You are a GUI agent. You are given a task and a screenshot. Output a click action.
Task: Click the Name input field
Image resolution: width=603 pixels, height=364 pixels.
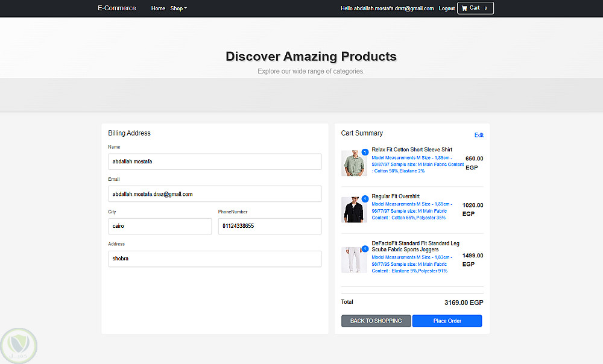coord(215,162)
